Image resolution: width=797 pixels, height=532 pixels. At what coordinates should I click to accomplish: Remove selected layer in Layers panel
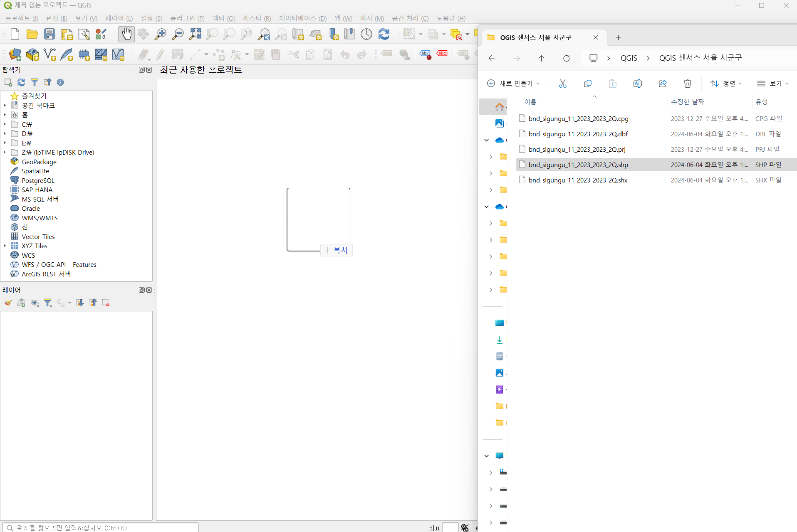(x=106, y=303)
